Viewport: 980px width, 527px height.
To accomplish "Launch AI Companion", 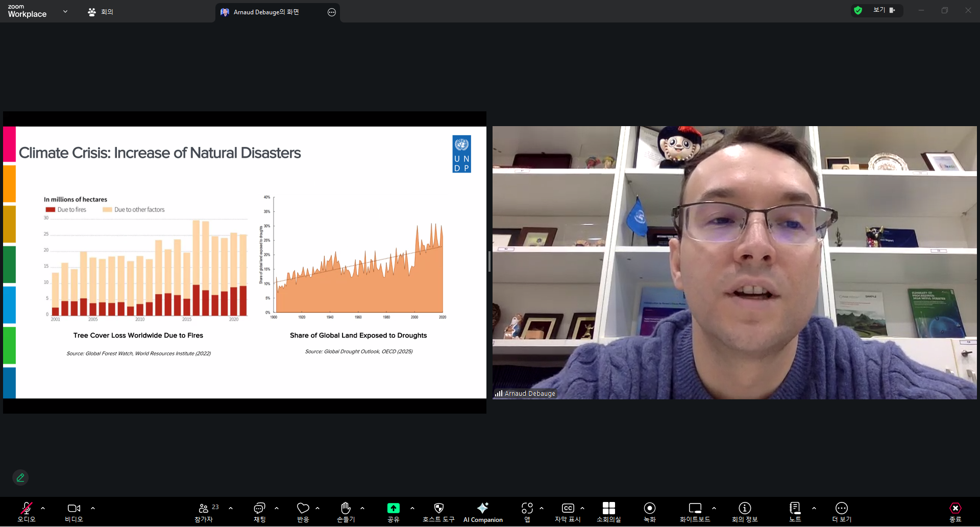I will [x=483, y=512].
